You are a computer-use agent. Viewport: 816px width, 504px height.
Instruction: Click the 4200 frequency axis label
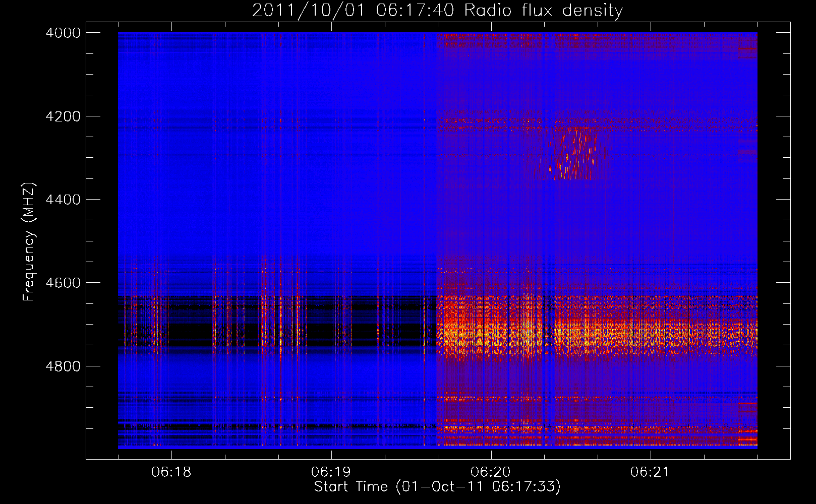[63, 116]
